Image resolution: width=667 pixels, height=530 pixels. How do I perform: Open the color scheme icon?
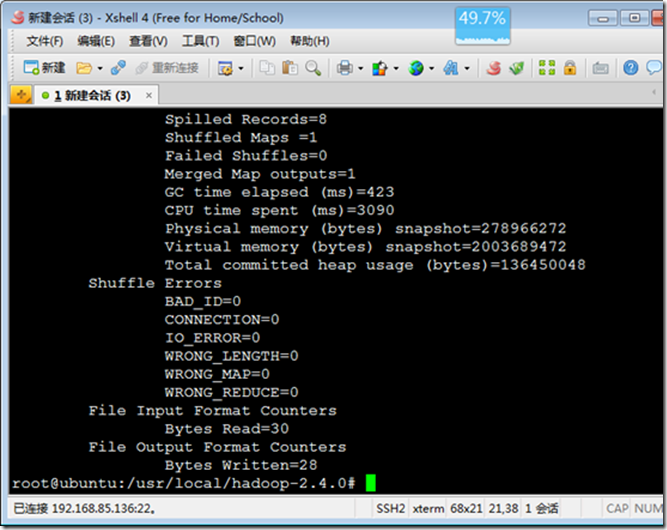tap(380, 68)
